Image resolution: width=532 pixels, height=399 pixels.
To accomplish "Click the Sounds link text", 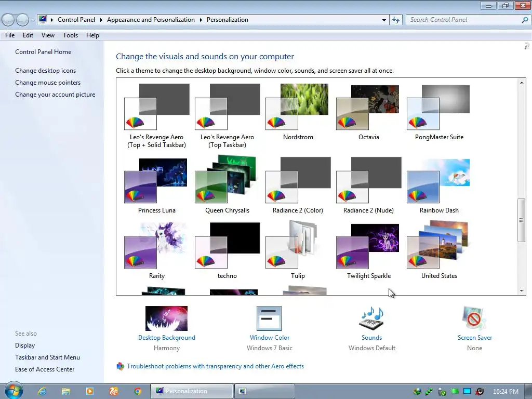I will [371, 338].
